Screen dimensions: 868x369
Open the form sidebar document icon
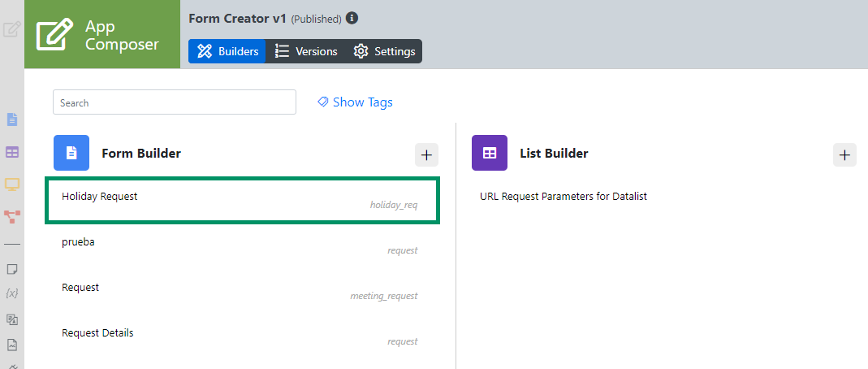coord(12,119)
